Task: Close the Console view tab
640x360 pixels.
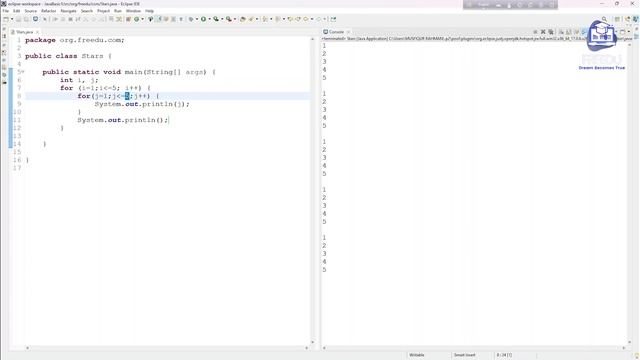Action: tap(348, 32)
